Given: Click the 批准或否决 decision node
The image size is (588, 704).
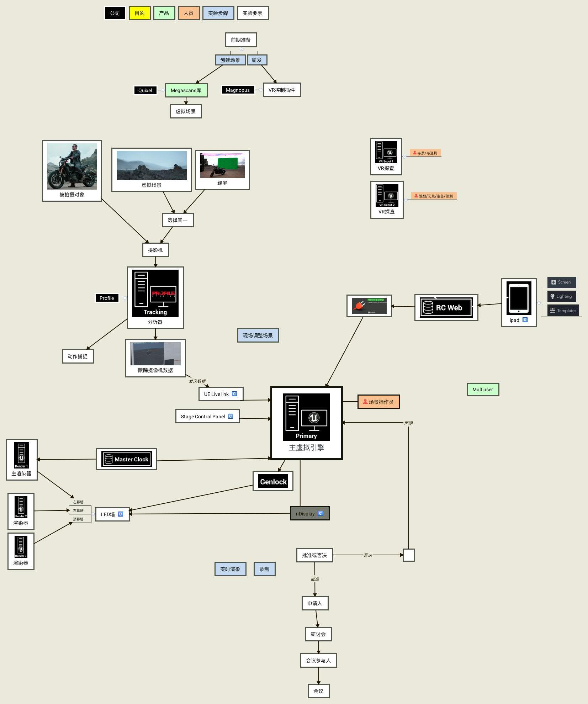Looking at the screenshot, I should [314, 555].
